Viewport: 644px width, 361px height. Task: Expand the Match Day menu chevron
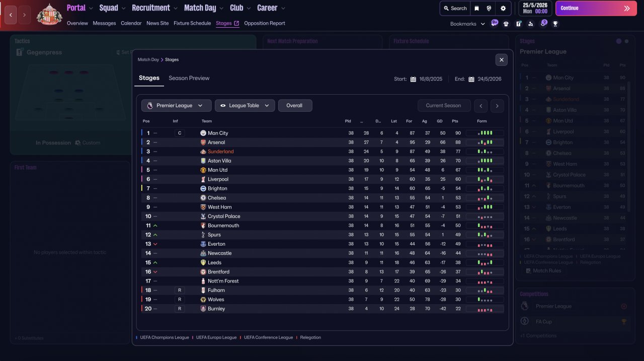pyautogui.click(x=222, y=9)
